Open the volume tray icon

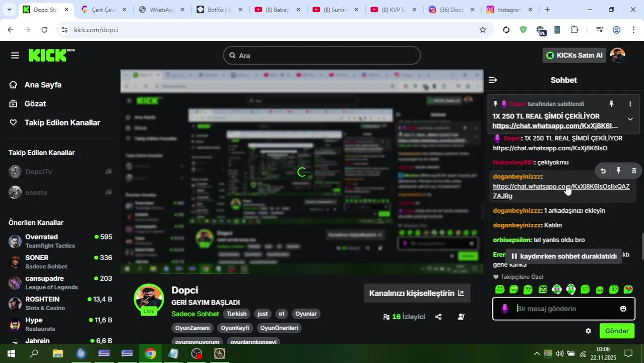click(560, 353)
